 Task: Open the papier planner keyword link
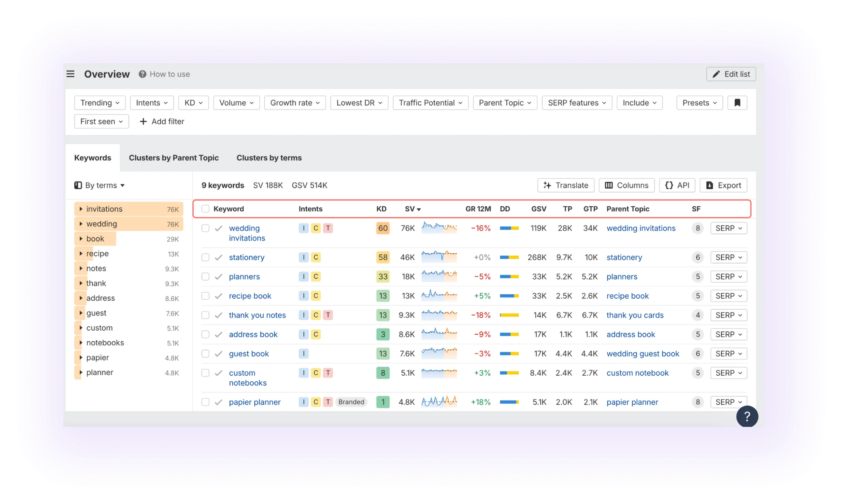tap(255, 402)
